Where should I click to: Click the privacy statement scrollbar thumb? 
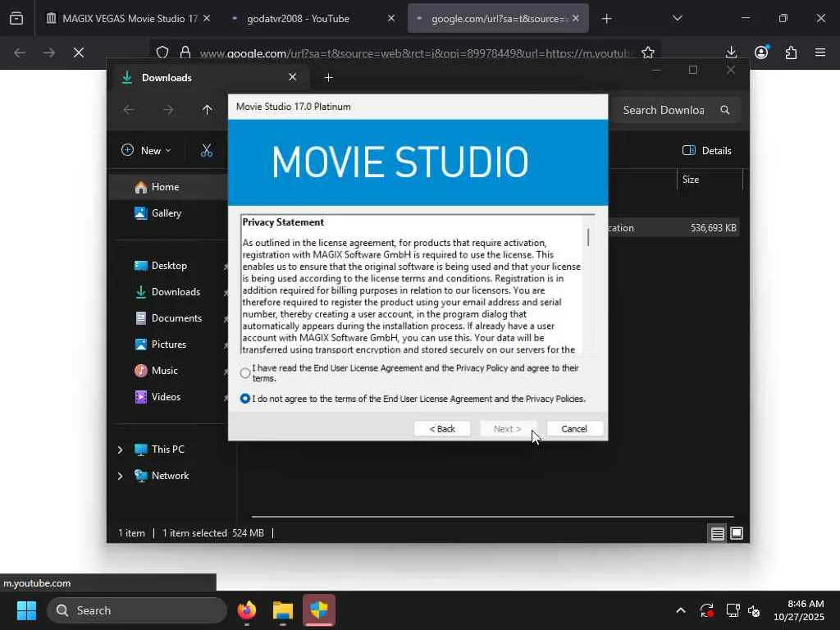tap(588, 237)
